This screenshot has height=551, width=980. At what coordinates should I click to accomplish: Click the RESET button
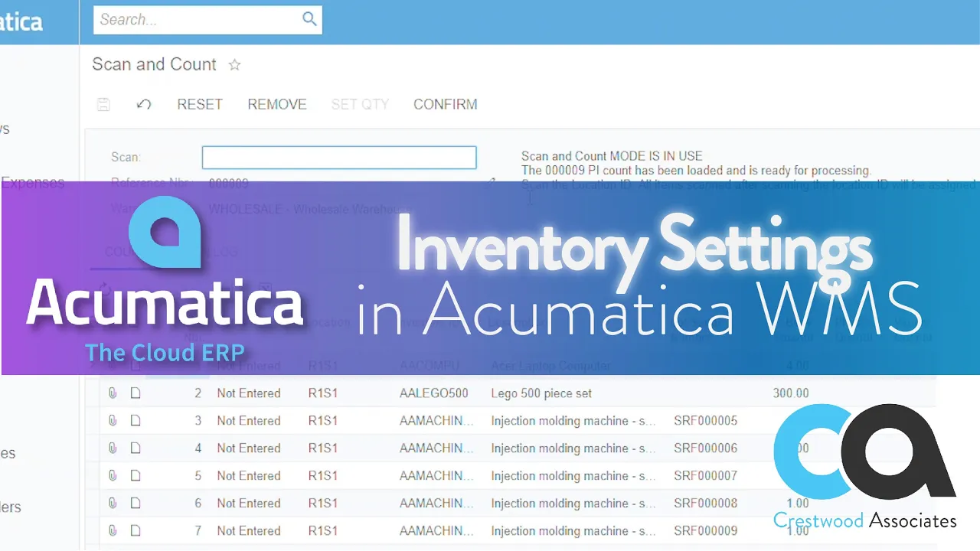pos(200,105)
